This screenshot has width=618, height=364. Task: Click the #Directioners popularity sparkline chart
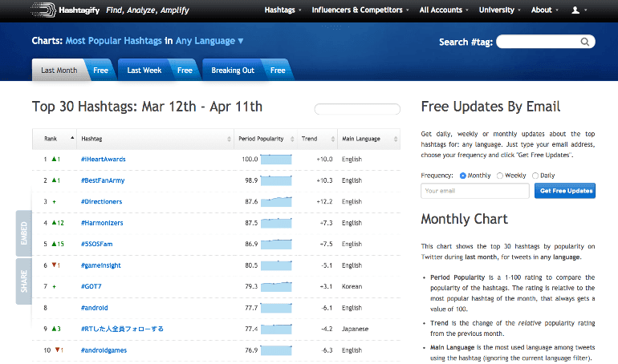(276, 201)
